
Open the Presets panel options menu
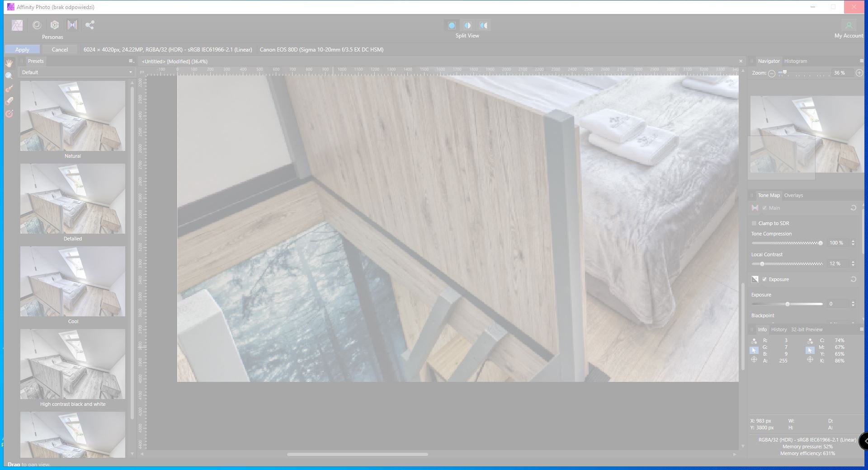[131, 61]
